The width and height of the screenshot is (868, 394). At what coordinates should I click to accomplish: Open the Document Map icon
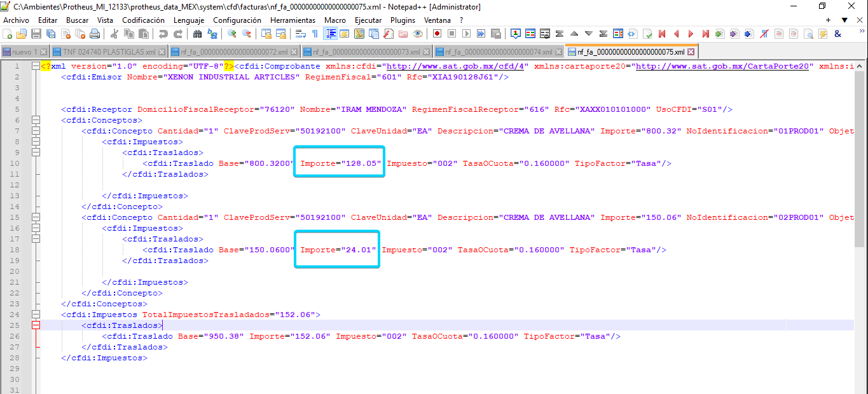click(x=360, y=34)
